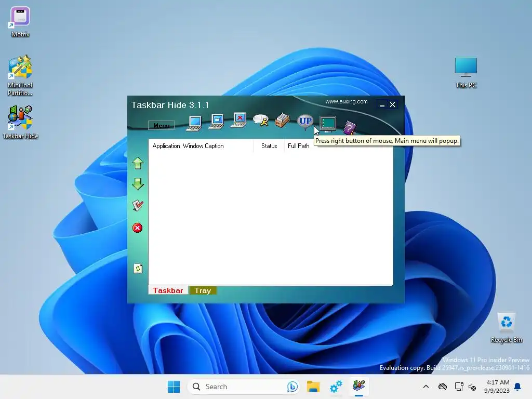Click the network tray icon

click(459, 387)
